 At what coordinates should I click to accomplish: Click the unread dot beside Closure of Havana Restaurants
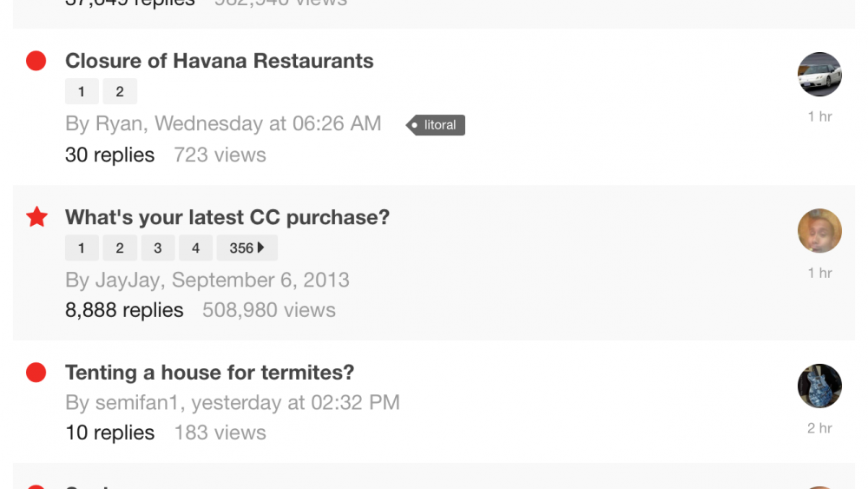[x=36, y=61]
